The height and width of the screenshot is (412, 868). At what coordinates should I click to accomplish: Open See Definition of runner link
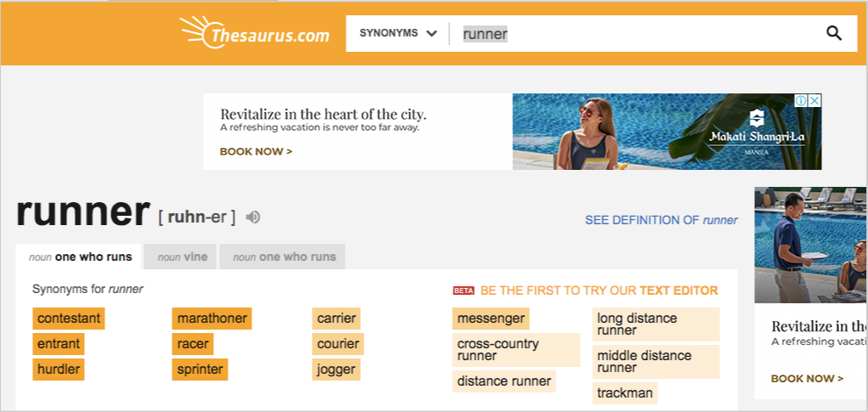(x=662, y=220)
